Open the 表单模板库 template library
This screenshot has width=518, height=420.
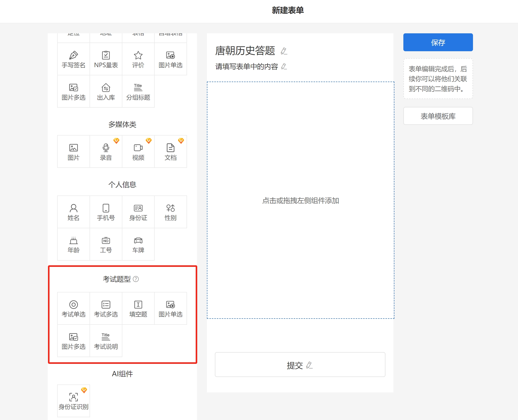438,116
